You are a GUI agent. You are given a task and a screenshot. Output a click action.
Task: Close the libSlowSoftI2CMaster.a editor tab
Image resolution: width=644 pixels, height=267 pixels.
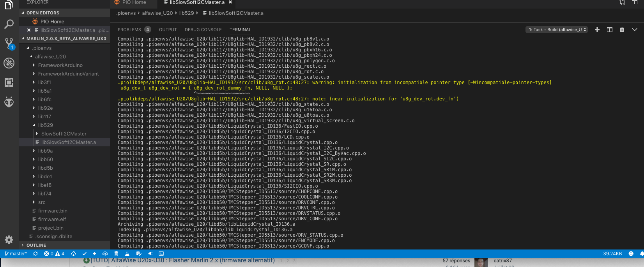click(x=230, y=2)
